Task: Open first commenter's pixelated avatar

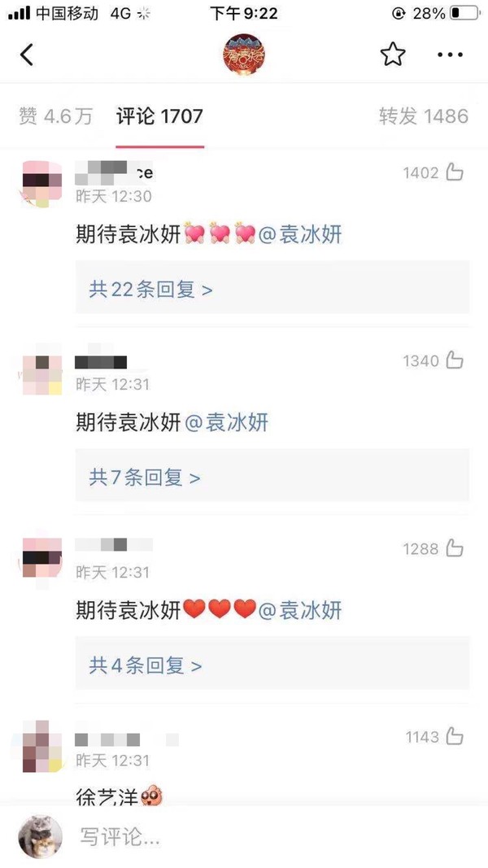Action: pyautogui.click(x=42, y=185)
